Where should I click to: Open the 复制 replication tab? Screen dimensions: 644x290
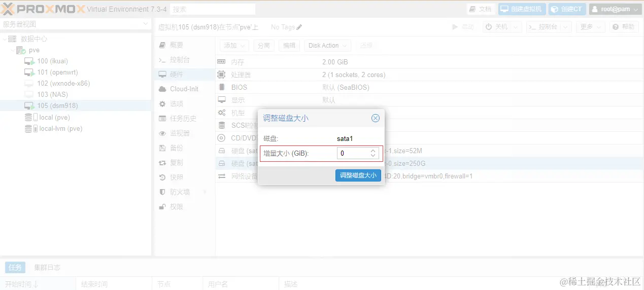coord(184,163)
